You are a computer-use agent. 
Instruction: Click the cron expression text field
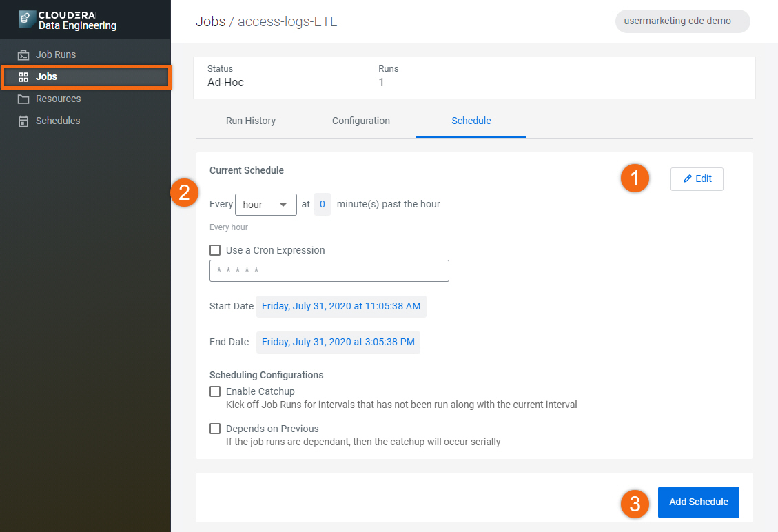click(x=329, y=271)
